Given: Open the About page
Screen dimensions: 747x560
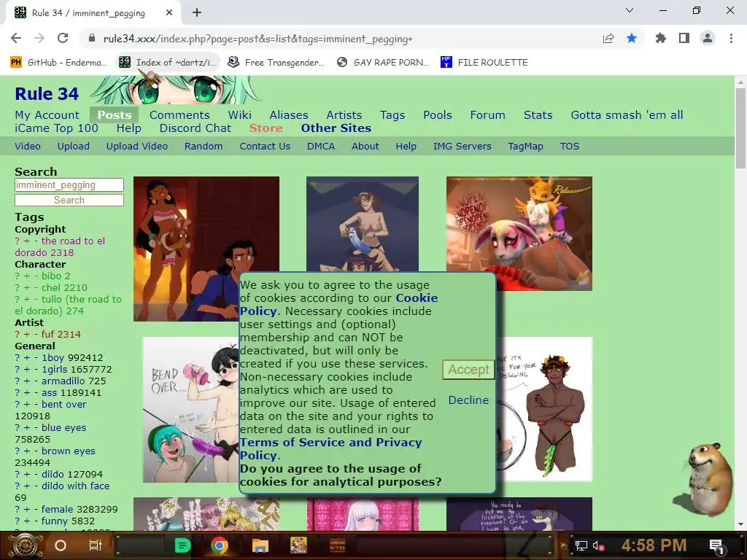Looking at the screenshot, I should [365, 146].
